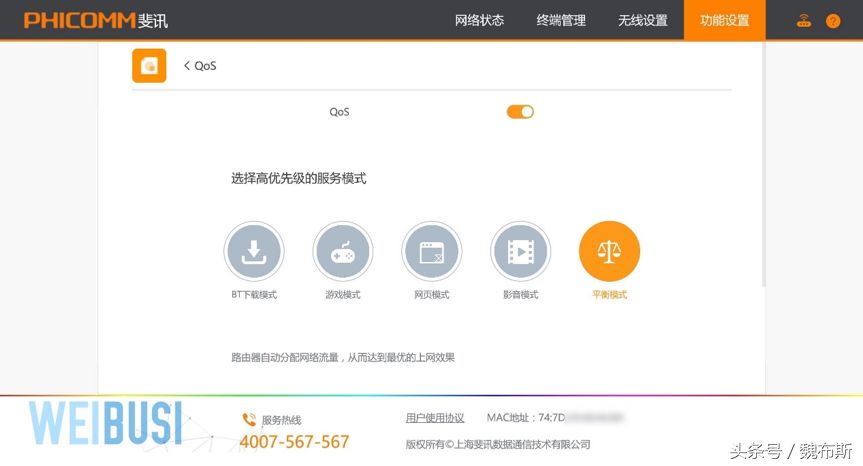Click the hotline number 4007-567-567
Viewport: 863px width, 466px height.
click(x=294, y=442)
